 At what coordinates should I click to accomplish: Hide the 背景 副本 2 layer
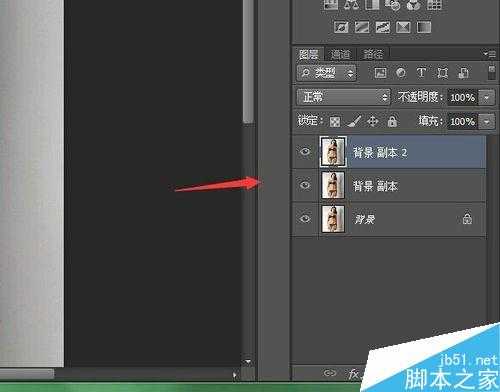point(305,152)
